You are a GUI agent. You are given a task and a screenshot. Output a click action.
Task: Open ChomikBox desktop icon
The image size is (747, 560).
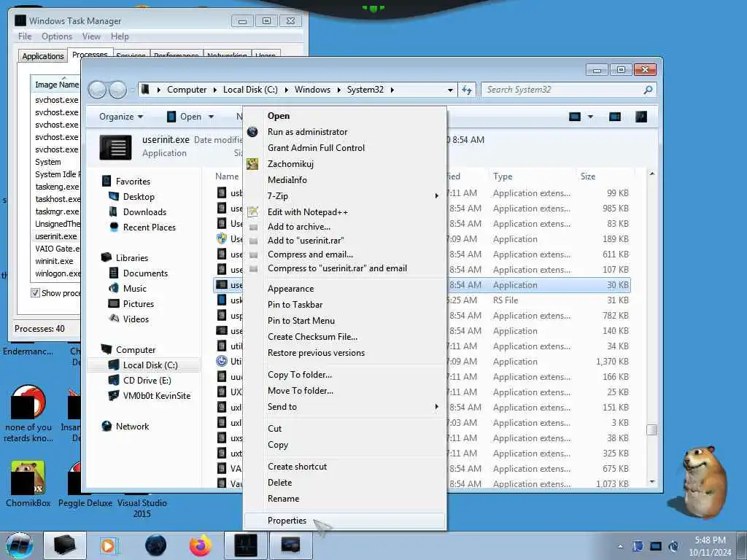pyautogui.click(x=28, y=484)
